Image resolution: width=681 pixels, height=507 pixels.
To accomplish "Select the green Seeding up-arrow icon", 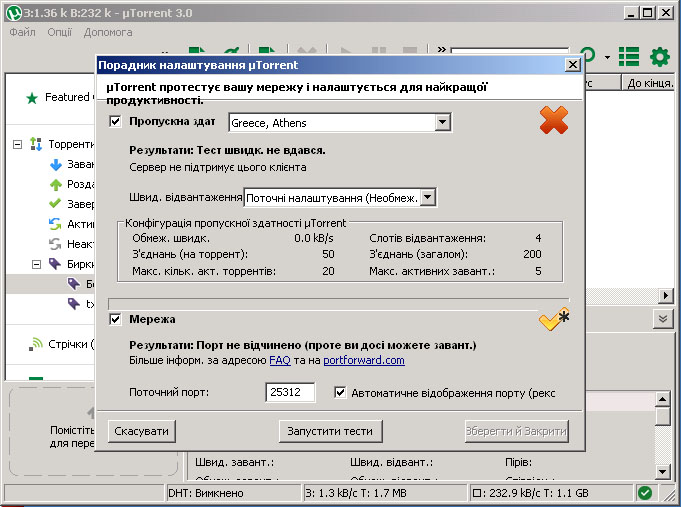I will (x=56, y=185).
